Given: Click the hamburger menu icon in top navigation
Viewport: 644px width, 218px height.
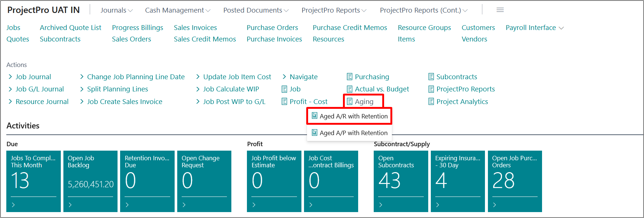Looking at the screenshot, I should [500, 10].
